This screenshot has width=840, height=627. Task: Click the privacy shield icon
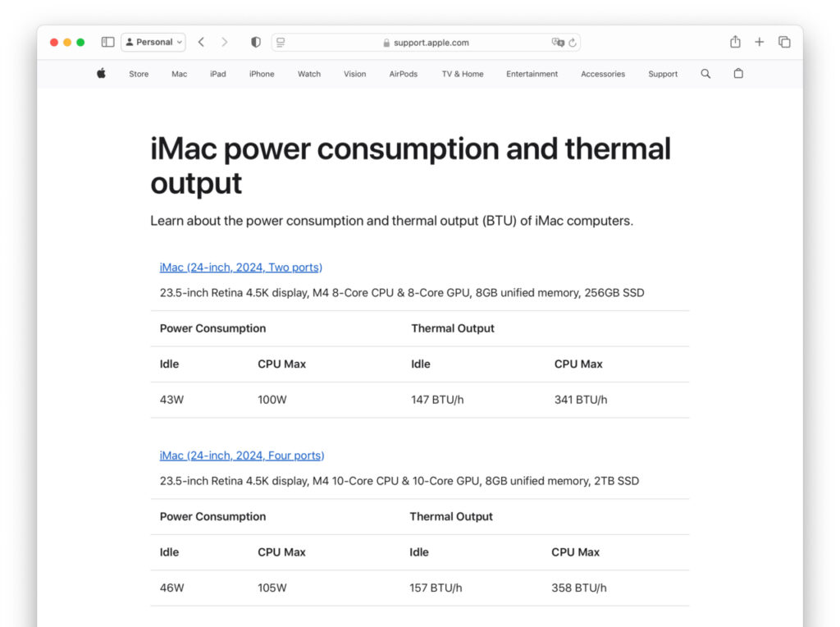255,41
